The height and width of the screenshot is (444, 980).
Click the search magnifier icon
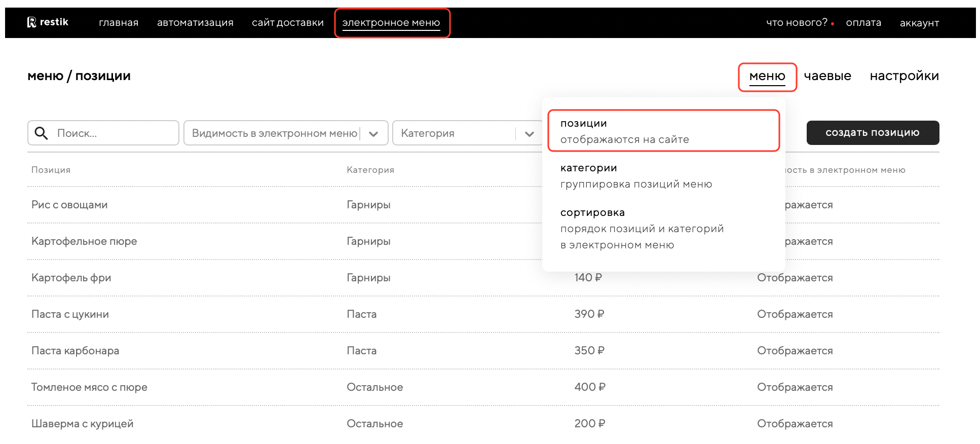[41, 133]
